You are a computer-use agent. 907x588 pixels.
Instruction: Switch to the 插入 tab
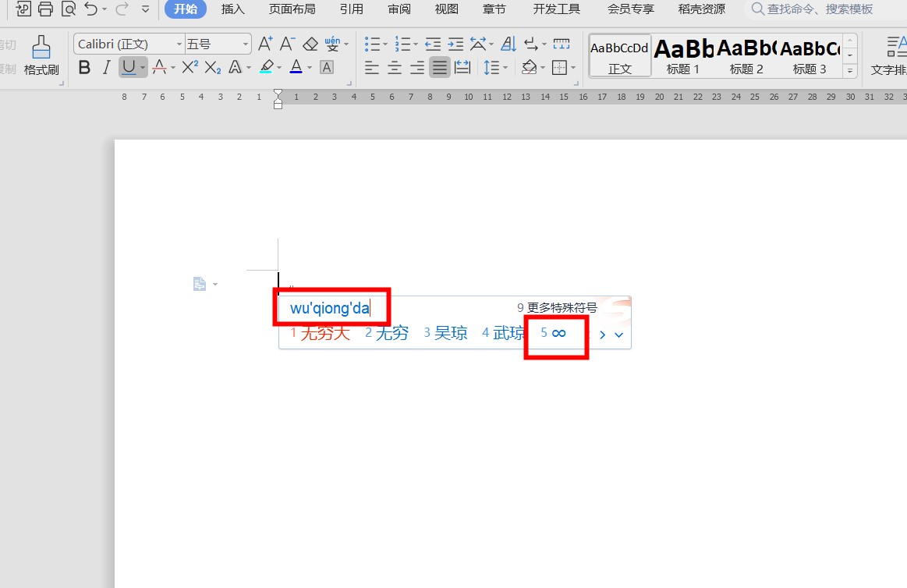[232, 9]
